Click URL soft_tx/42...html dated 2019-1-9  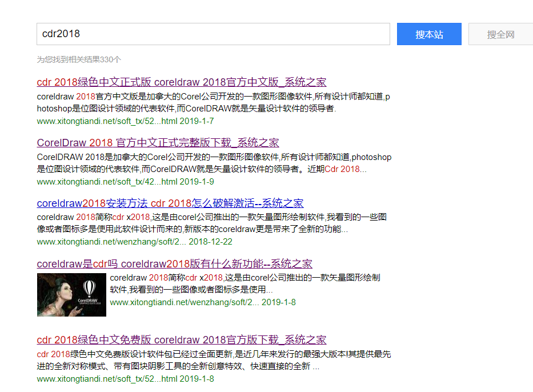pos(125,182)
